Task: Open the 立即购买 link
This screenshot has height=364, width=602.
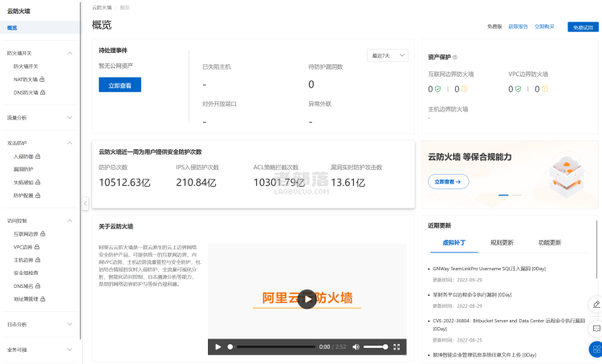Action: coord(544,26)
